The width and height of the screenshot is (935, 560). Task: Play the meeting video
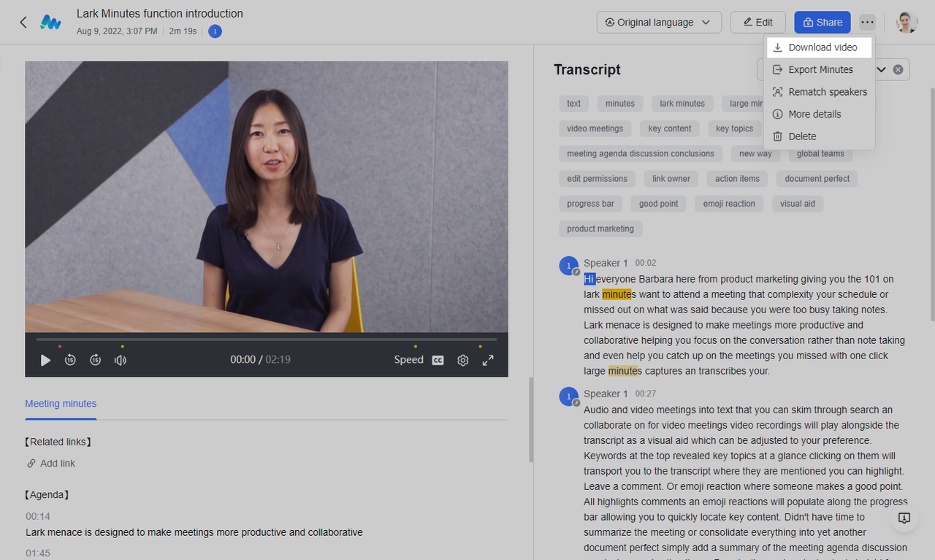pos(45,360)
